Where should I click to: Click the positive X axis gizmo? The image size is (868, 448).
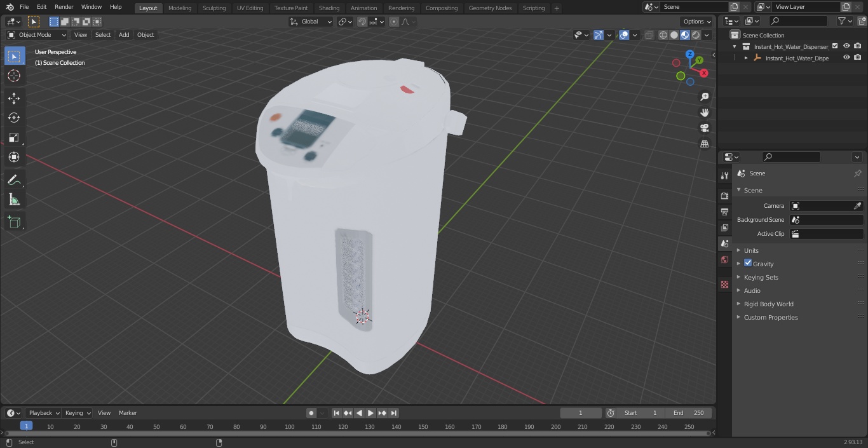[x=704, y=73]
